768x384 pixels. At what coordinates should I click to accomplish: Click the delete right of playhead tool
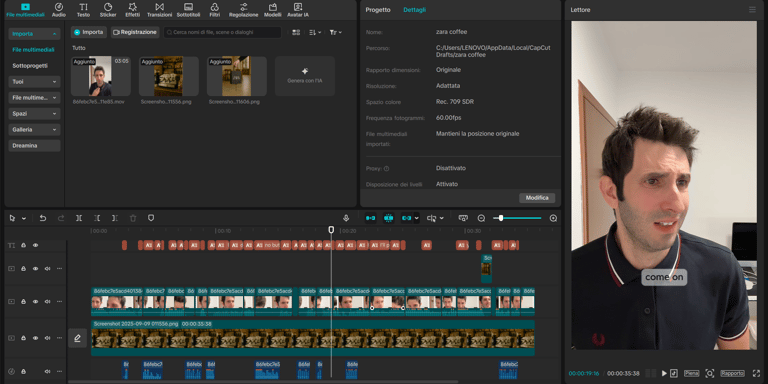[115, 218]
